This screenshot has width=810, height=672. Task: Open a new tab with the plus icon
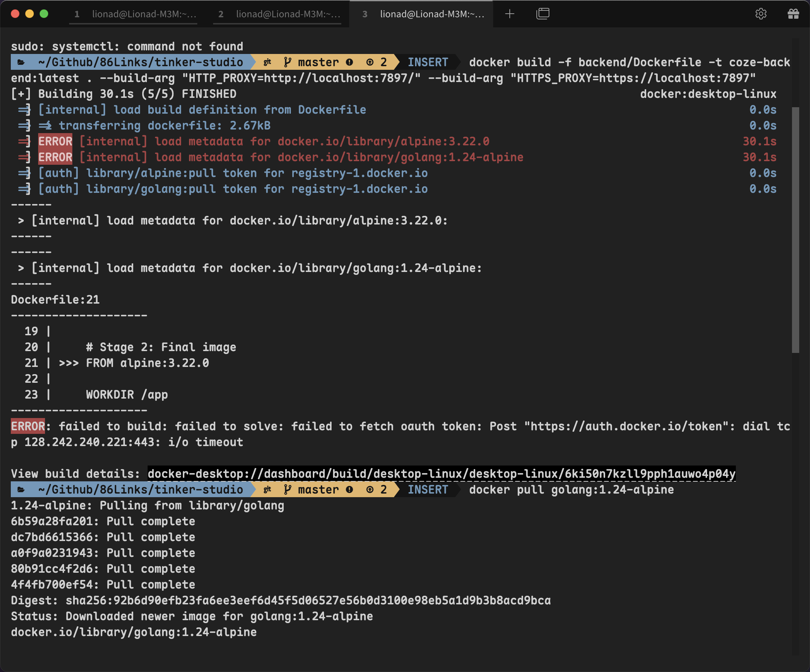tap(509, 14)
